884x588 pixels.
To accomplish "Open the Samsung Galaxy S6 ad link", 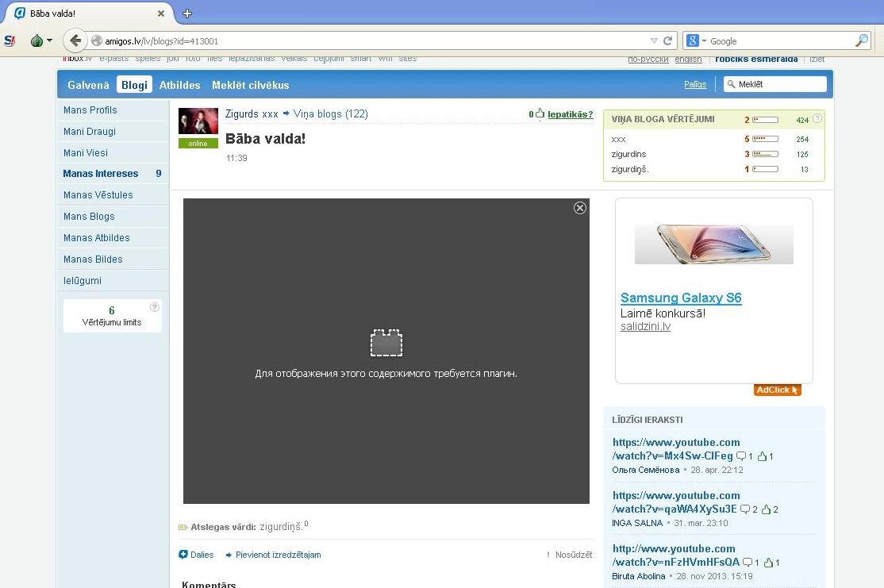I will click(681, 298).
